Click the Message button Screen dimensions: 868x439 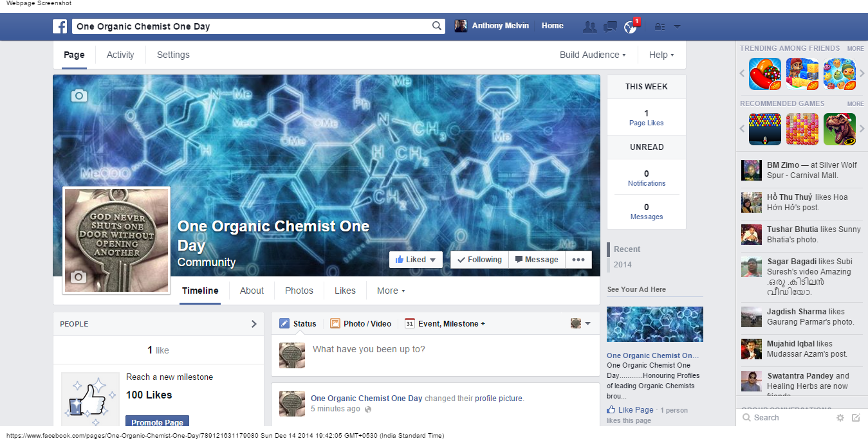coord(537,260)
